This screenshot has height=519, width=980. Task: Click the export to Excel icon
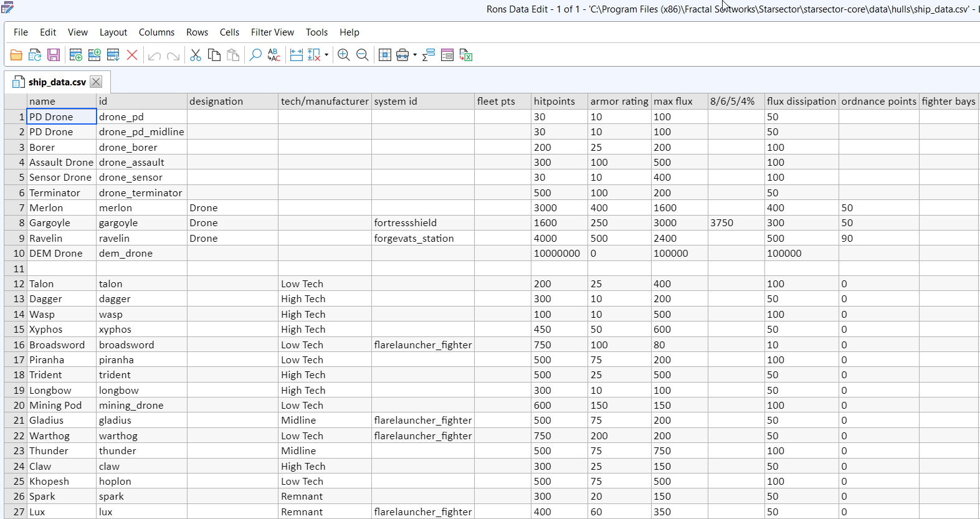point(466,55)
